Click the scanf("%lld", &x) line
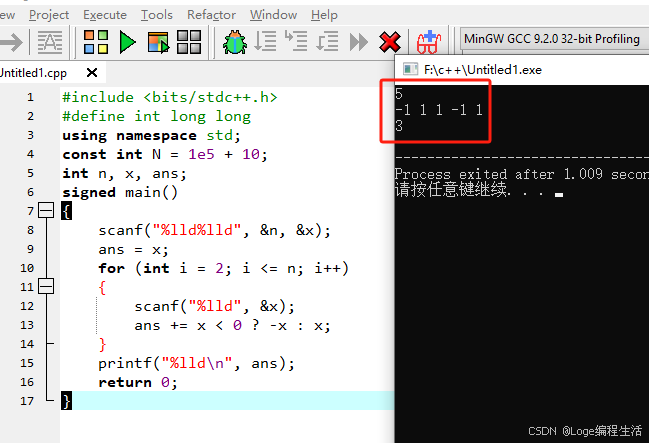Image resolution: width=649 pixels, height=443 pixels. [x=214, y=306]
